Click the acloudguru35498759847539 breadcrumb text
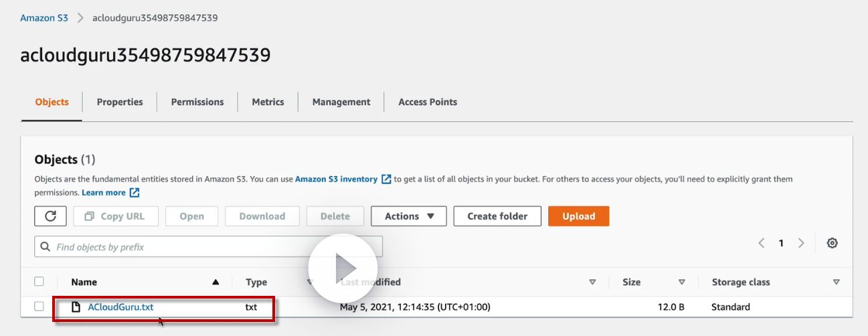This screenshot has width=868, height=336. pos(155,18)
